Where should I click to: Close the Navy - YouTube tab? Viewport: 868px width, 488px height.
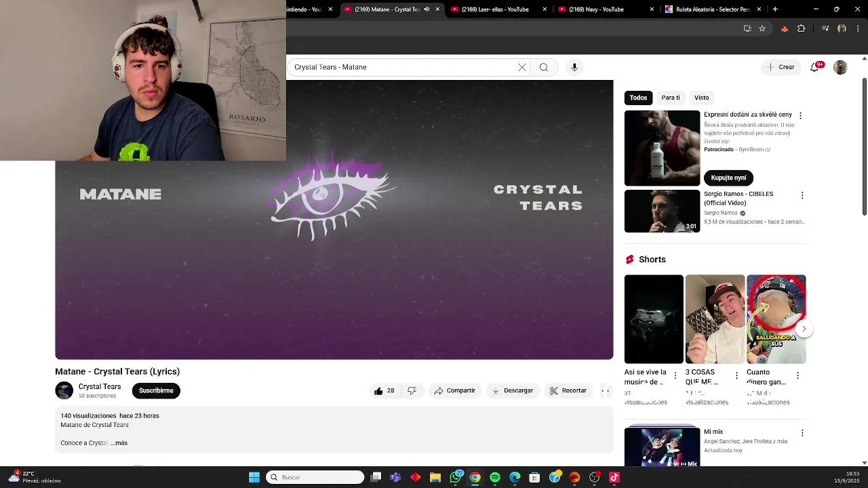[652, 9]
